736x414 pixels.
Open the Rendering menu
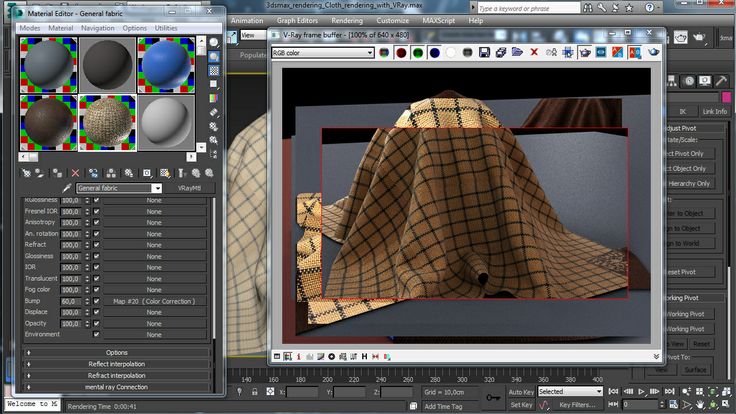(347, 20)
